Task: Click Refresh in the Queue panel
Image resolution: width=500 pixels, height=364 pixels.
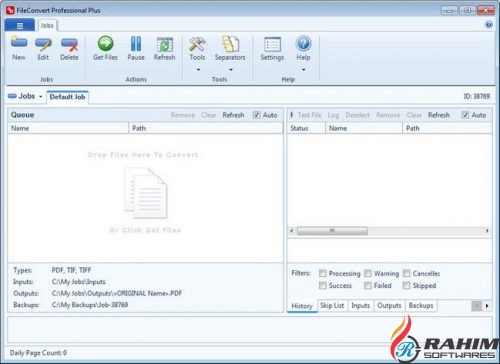Action: coord(233,115)
